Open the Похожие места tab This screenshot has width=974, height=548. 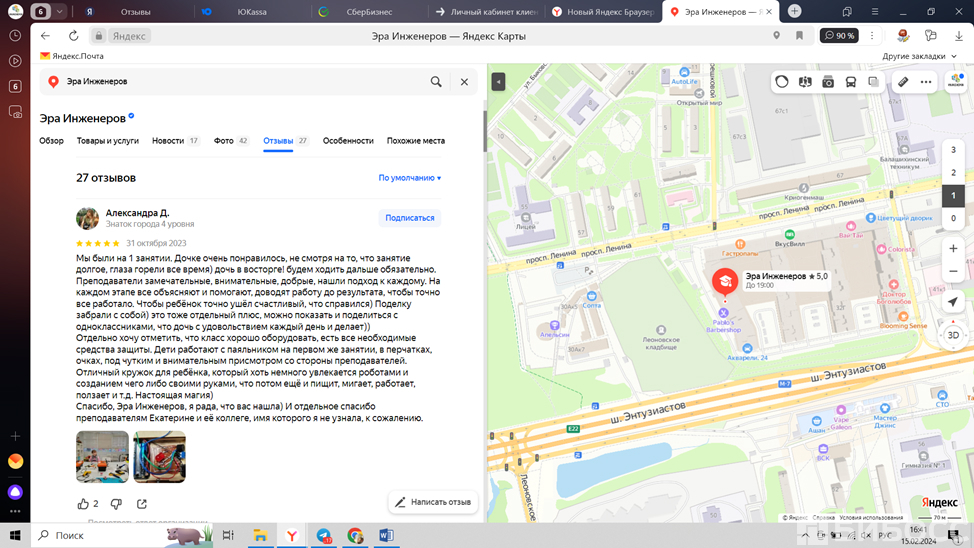coord(416,141)
